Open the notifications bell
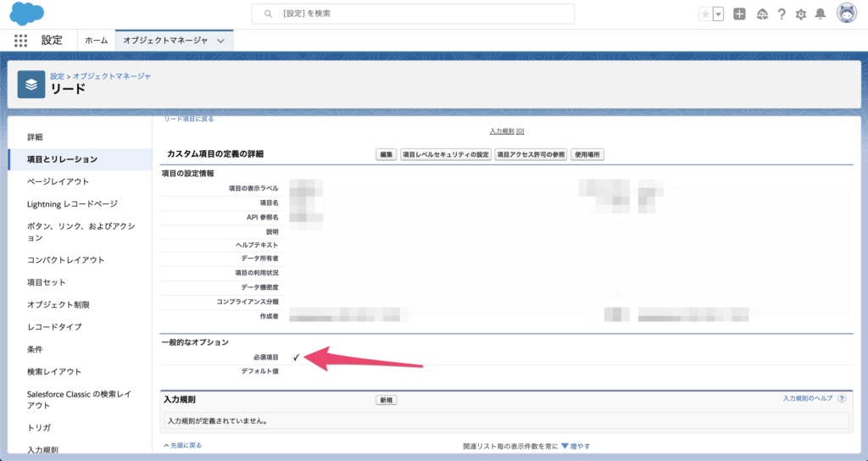 click(820, 14)
